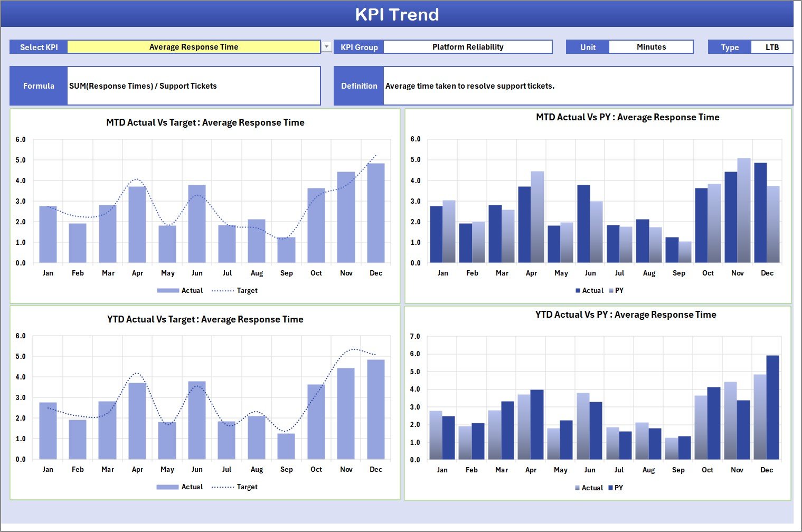
Task: Click the LTB type value field
Action: pos(772,46)
